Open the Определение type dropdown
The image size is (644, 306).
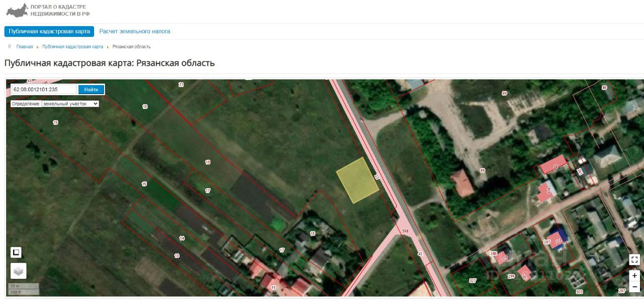pyautogui.click(x=70, y=104)
